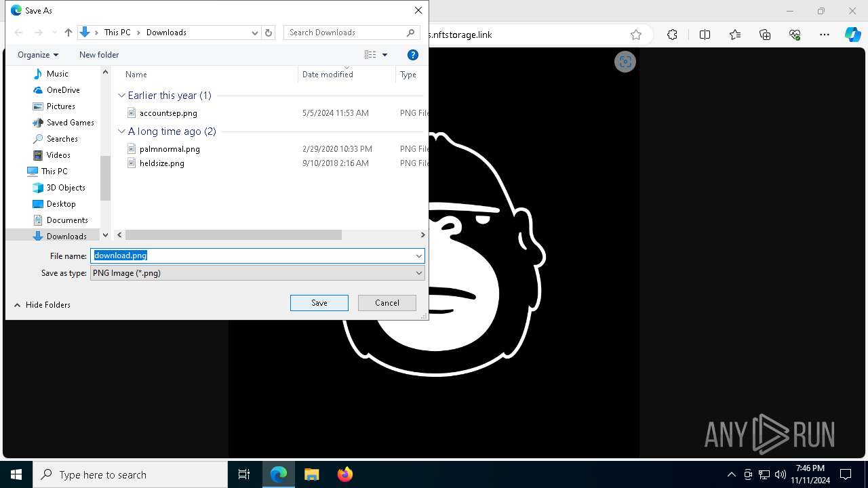868x488 pixels.
Task: Show hidden system tray icons
Action: click(731, 474)
